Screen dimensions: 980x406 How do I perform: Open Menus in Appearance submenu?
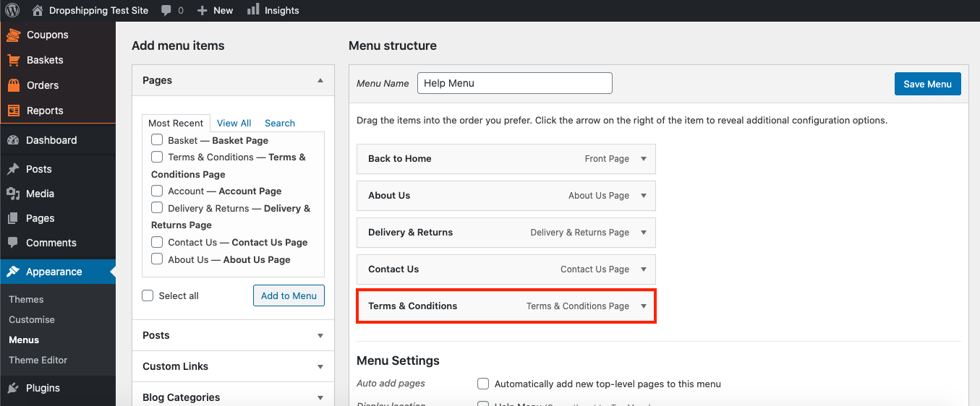[x=24, y=340]
